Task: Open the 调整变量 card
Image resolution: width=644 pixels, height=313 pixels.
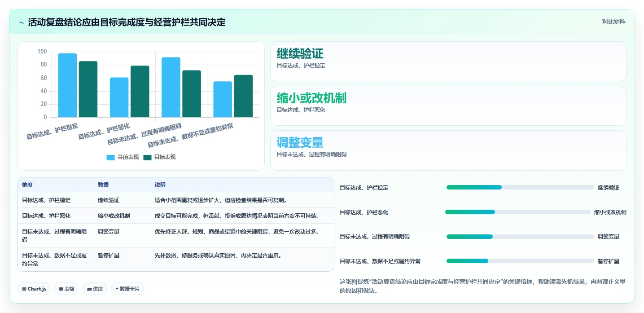Action: [448, 150]
